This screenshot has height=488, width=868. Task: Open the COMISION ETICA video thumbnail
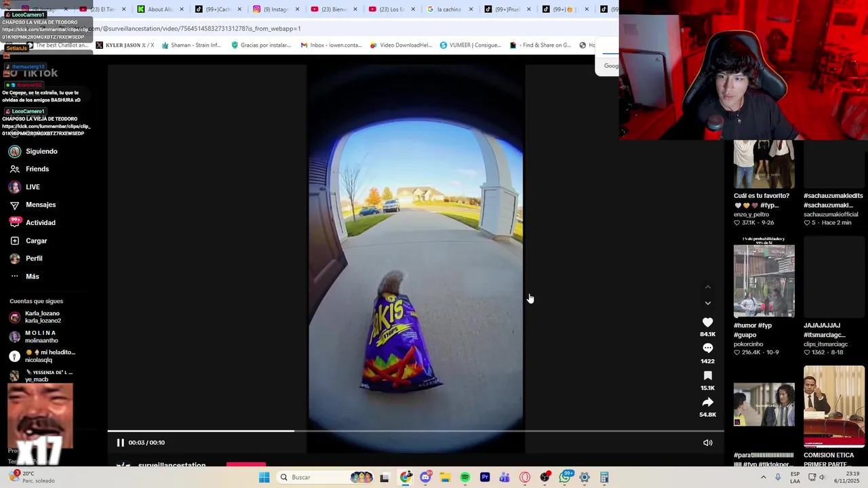coord(834,407)
